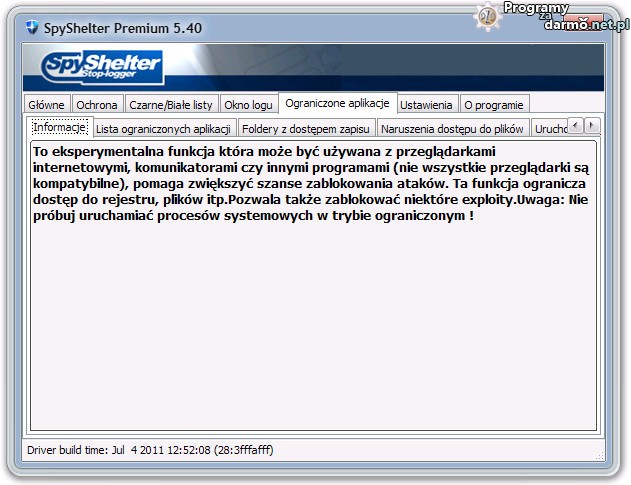631x485 pixels.
Task: Show the O programie tab
Action: point(494,105)
